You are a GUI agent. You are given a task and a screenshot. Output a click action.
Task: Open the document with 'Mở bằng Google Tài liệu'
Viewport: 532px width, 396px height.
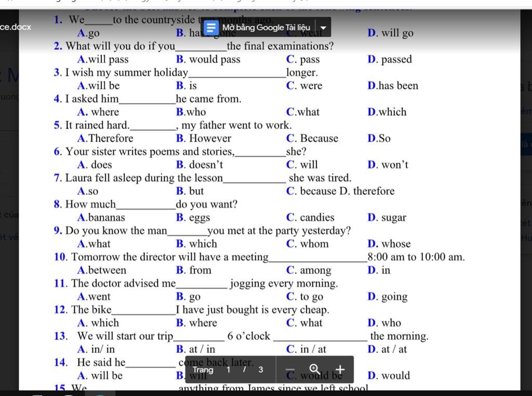click(x=266, y=28)
